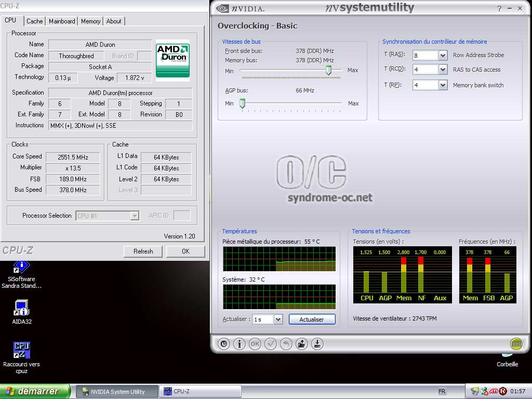Switch to the CPU tab in CPU-Z
This screenshot has width=532, height=399.
[10, 20]
